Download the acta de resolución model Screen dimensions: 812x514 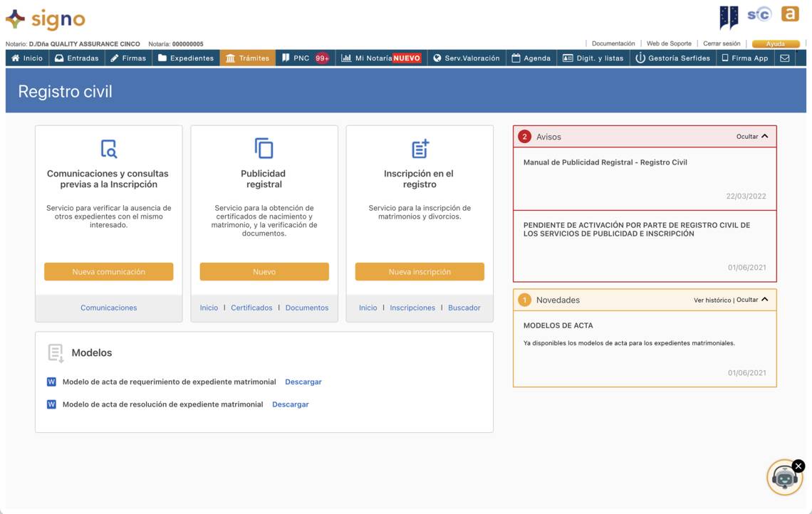coord(290,404)
